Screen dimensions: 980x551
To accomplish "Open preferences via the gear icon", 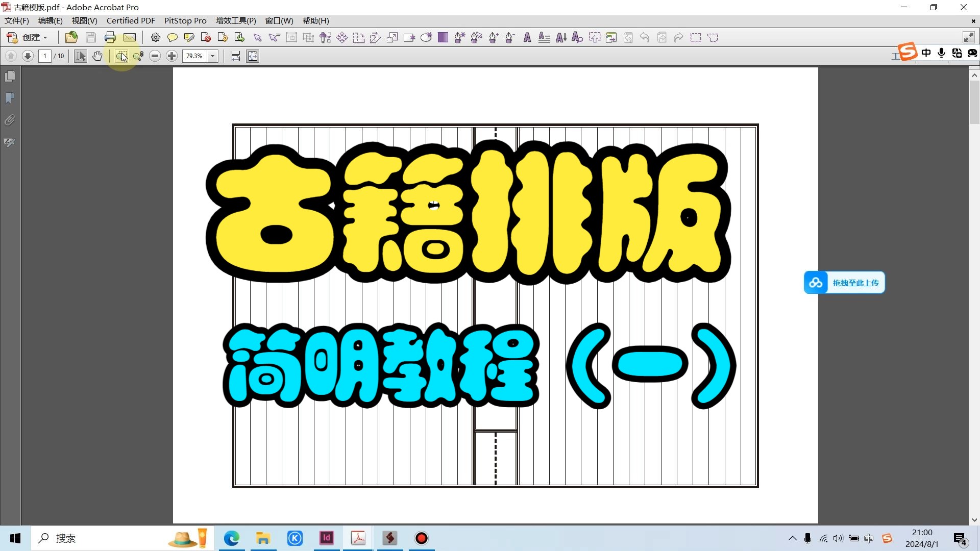I will coord(156,37).
